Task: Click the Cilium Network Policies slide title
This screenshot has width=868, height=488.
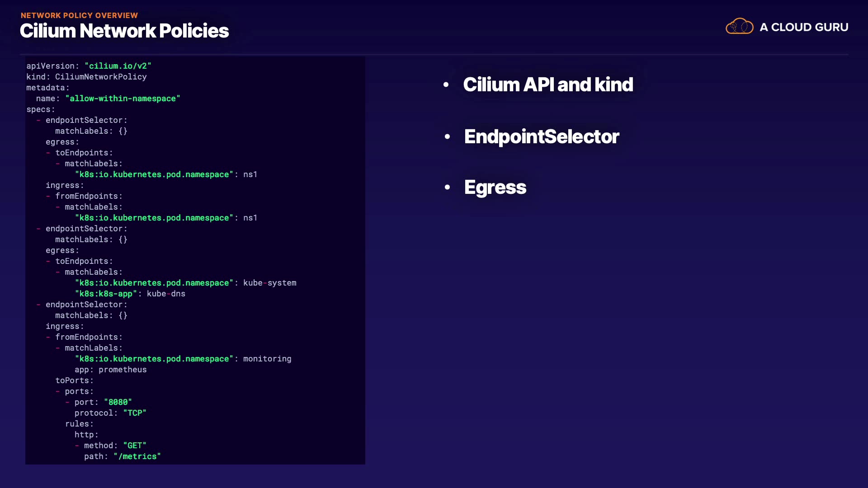Action: point(124,31)
